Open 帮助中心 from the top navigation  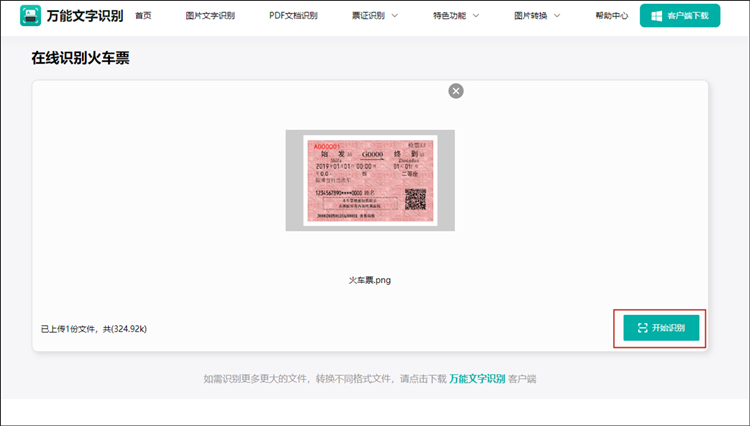coord(611,16)
